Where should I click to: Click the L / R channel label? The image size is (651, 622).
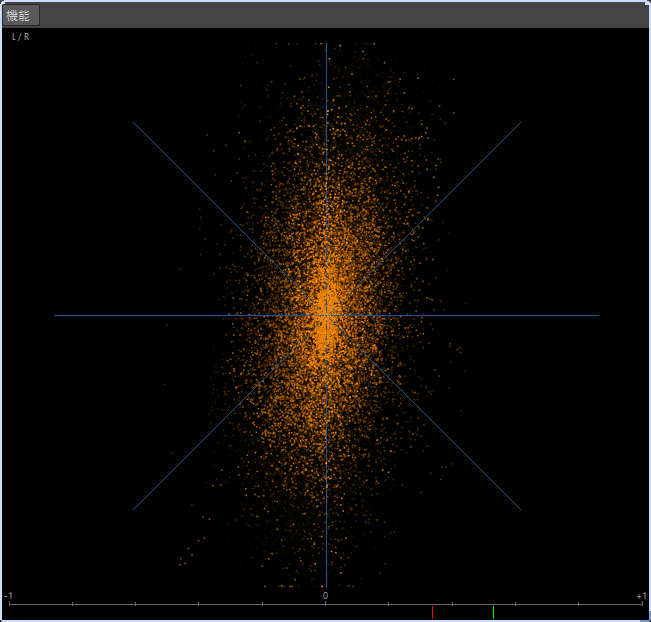pos(20,37)
